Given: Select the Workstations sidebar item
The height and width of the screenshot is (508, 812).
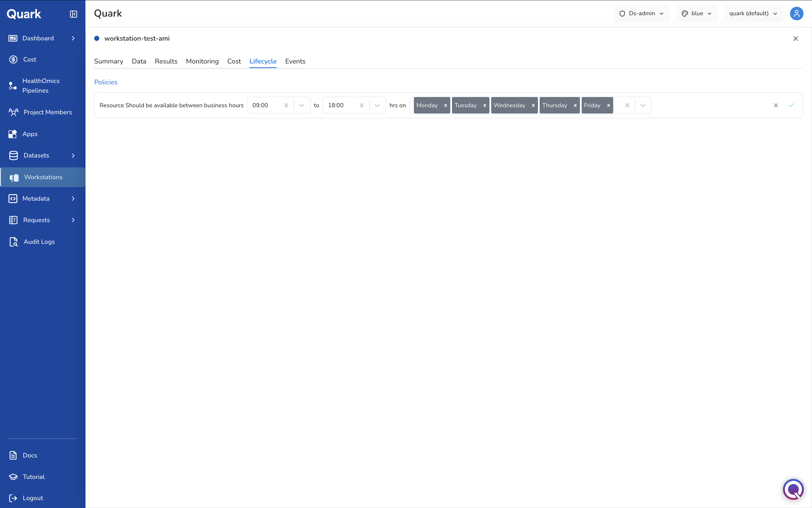Looking at the screenshot, I should pos(43,177).
